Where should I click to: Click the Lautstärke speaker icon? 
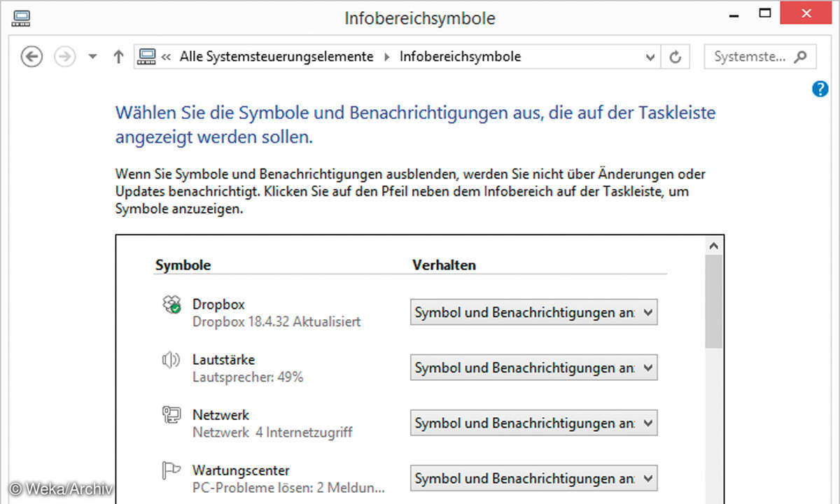pos(171,360)
